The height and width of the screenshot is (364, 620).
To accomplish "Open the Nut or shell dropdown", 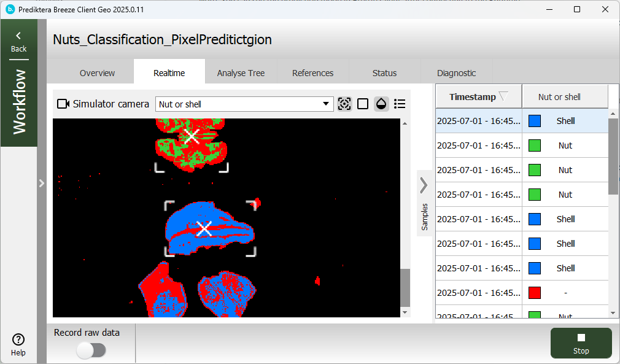I will point(244,104).
